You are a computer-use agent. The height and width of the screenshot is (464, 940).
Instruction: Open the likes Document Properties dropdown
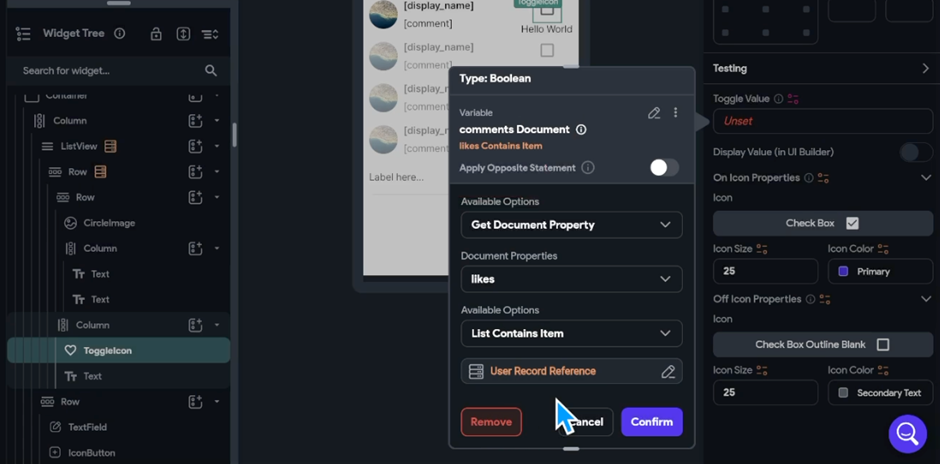[x=571, y=279]
